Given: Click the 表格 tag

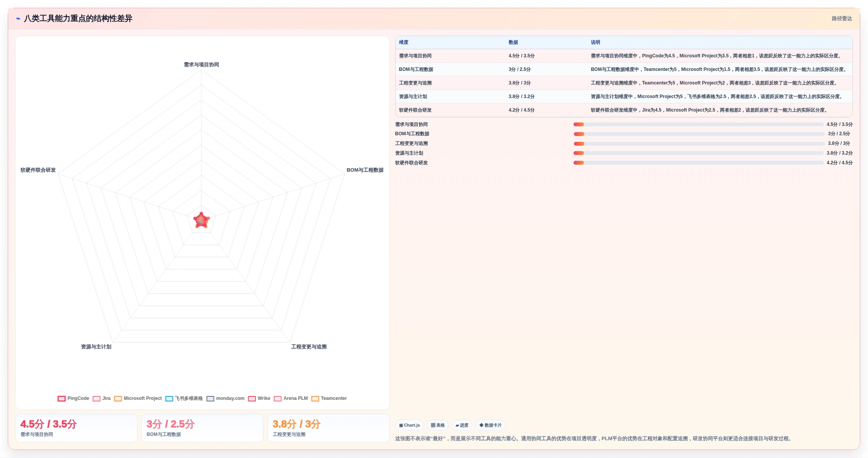Looking at the screenshot, I should (x=438, y=425).
